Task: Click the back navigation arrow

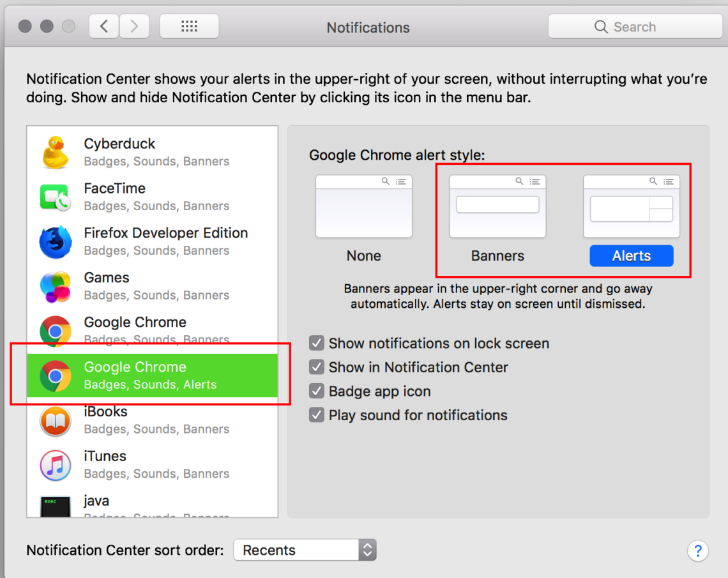Action: pos(103,26)
